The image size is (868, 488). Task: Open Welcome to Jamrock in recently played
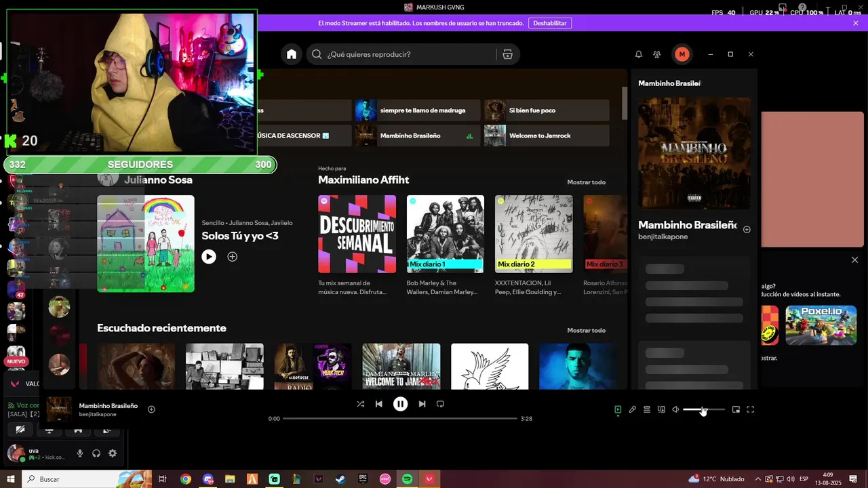401,366
